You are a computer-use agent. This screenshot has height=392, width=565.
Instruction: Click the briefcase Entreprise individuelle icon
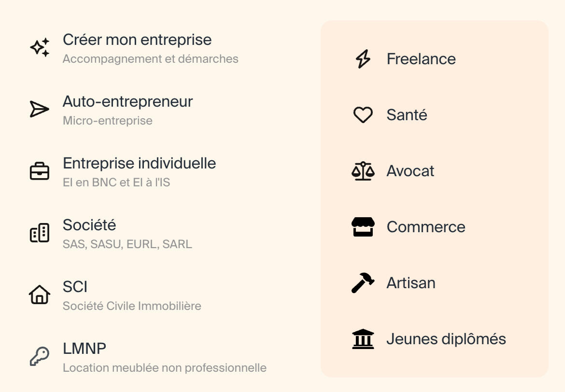(x=40, y=171)
